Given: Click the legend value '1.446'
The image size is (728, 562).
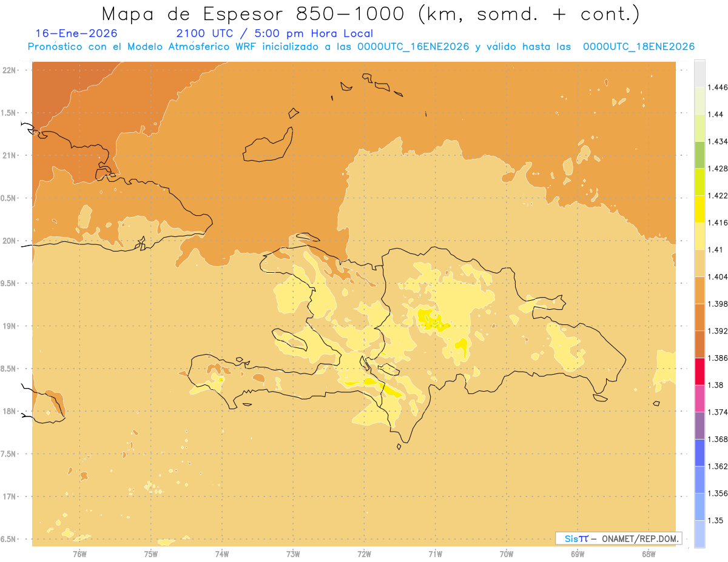Looking at the screenshot, I should tap(718, 87).
